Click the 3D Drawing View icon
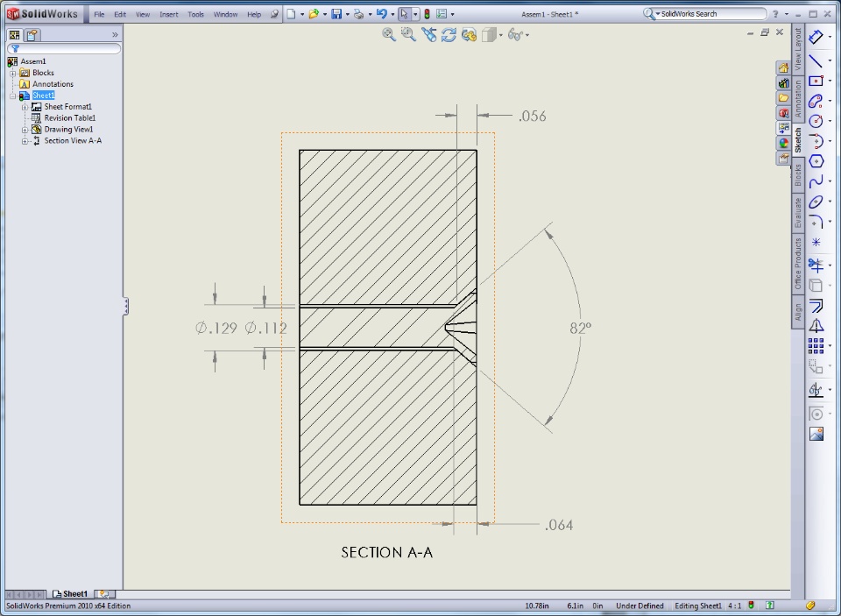 [x=469, y=35]
